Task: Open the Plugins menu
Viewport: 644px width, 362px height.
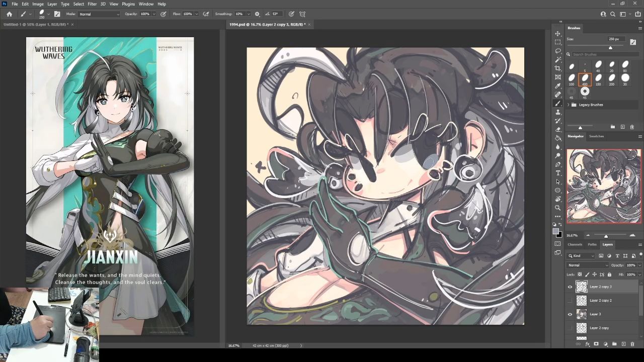Action: pos(128,4)
